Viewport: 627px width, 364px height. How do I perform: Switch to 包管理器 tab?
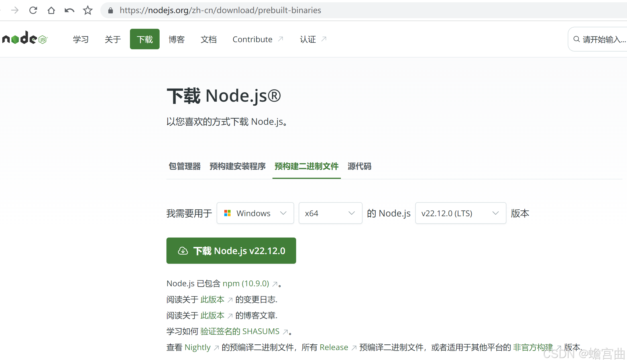pos(185,166)
